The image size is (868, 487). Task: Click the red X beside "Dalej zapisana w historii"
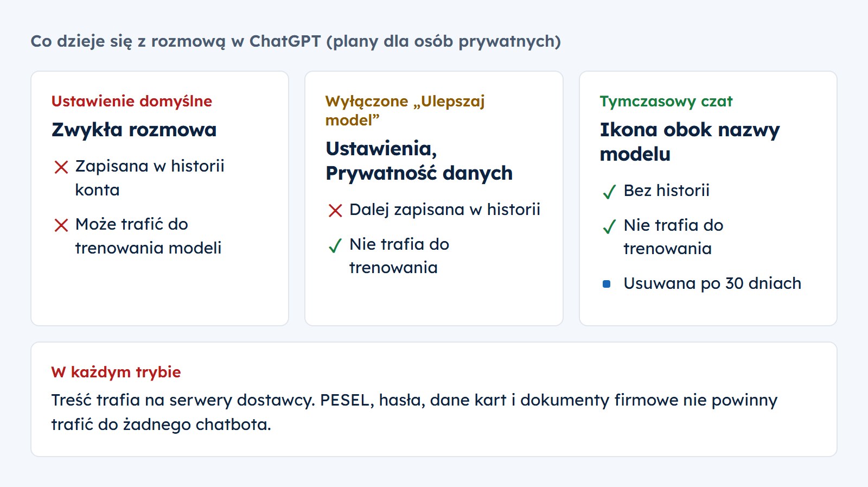pos(335,211)
